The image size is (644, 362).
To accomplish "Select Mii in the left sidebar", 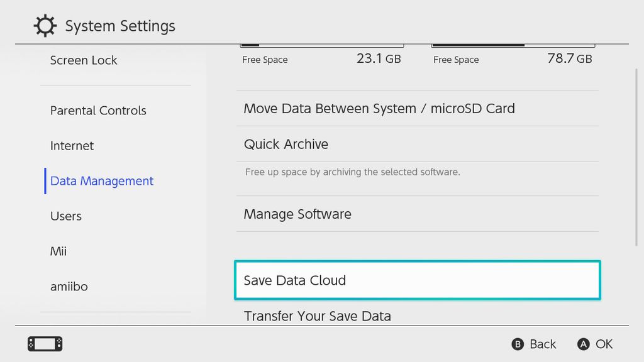I will pos(57,251).
